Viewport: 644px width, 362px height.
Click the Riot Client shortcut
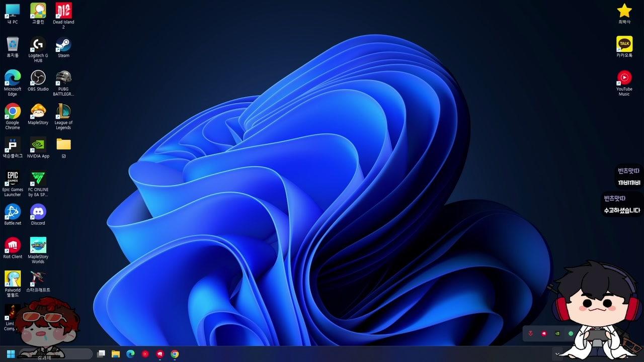[13, 248]
